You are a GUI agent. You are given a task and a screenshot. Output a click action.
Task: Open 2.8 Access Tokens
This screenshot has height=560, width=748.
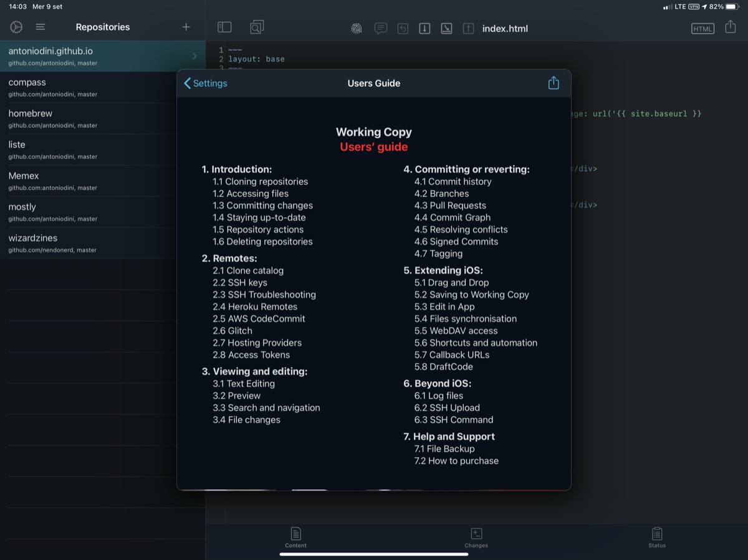click(x=251, y=354)
